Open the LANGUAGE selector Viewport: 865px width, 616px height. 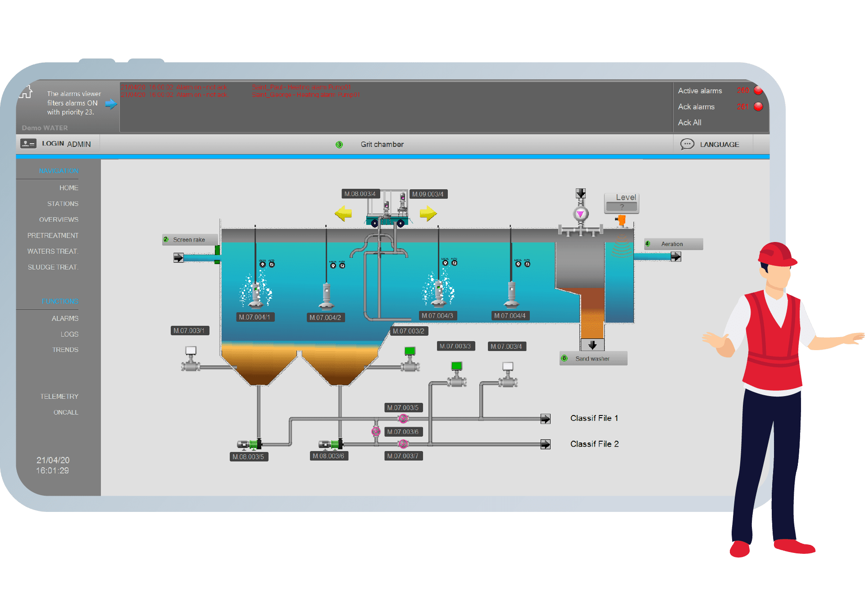click(710, 144)
